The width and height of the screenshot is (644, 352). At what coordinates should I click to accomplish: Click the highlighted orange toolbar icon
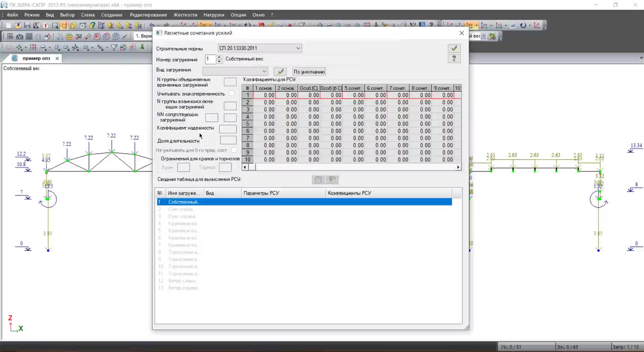point(64,25)
